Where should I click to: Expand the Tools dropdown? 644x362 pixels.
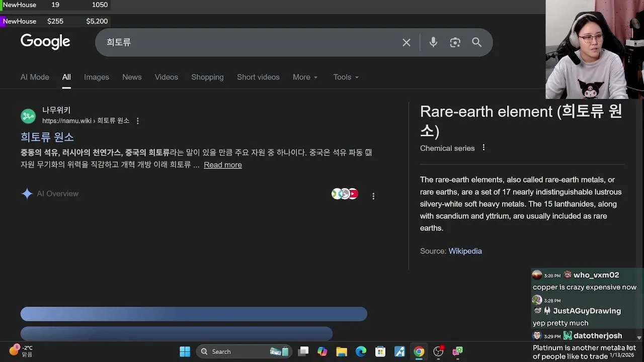346,77
